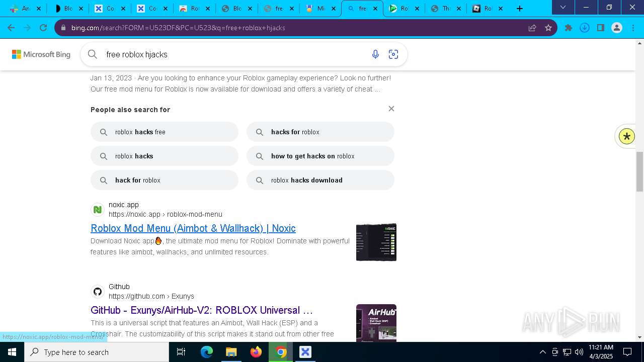This screenshot has width=644, height=362.
Task: Click the Microsoft Bing logo
Action: (x=41, y=54)
